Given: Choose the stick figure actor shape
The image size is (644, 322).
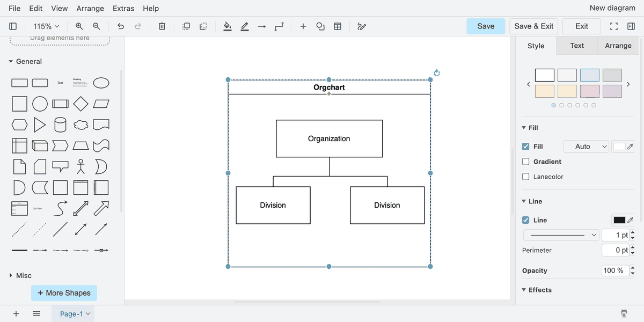Looking at the screenshot, I should tap(80, 166).
